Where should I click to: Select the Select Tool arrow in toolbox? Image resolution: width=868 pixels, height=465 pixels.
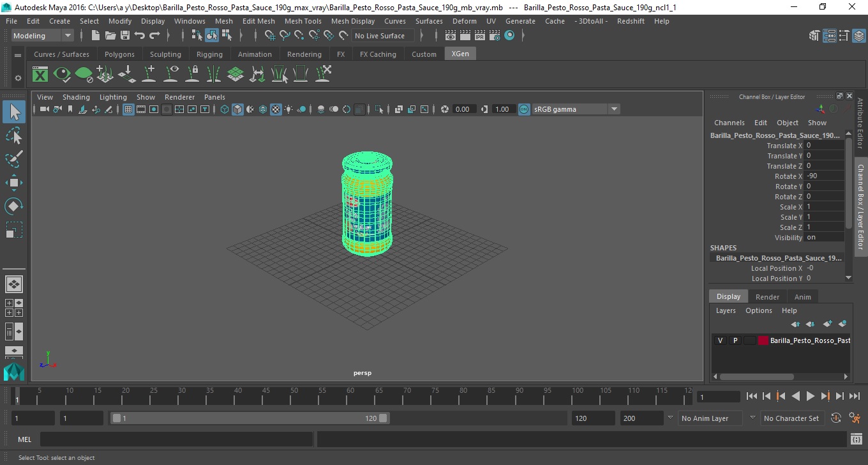[14, 112]
